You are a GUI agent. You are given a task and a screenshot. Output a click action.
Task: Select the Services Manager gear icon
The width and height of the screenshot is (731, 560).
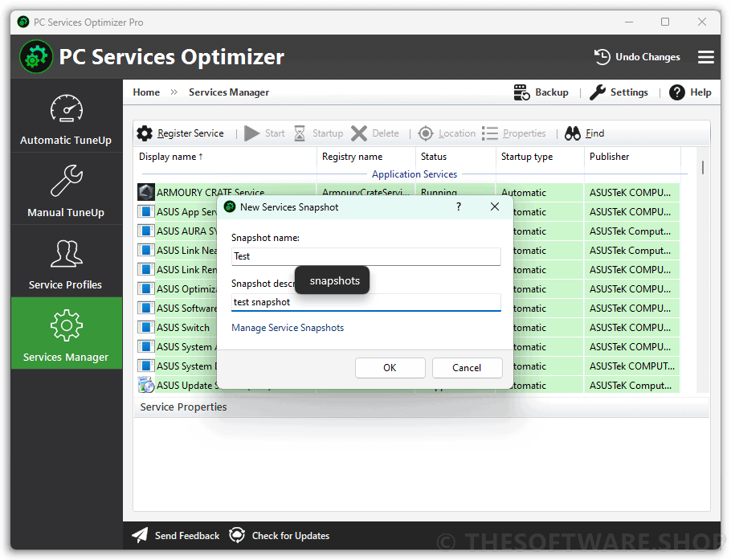coord(66,325)
